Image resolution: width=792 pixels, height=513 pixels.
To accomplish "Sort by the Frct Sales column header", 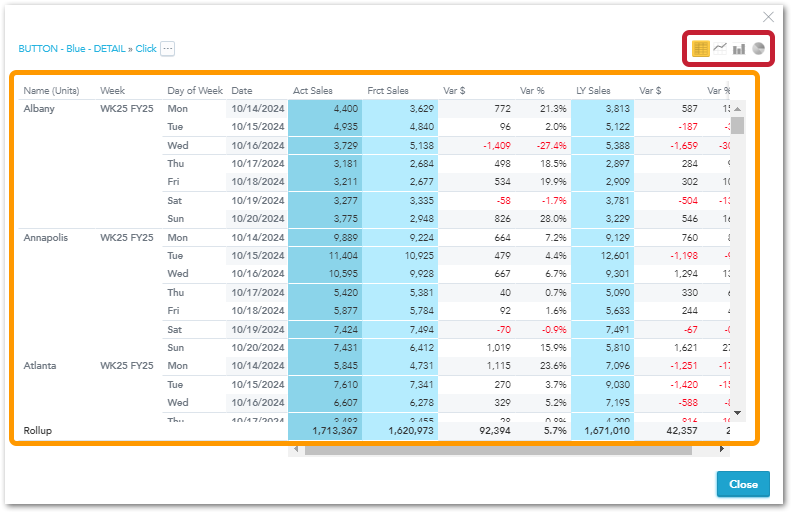I will pyautogui.click(x=387, y=91).
